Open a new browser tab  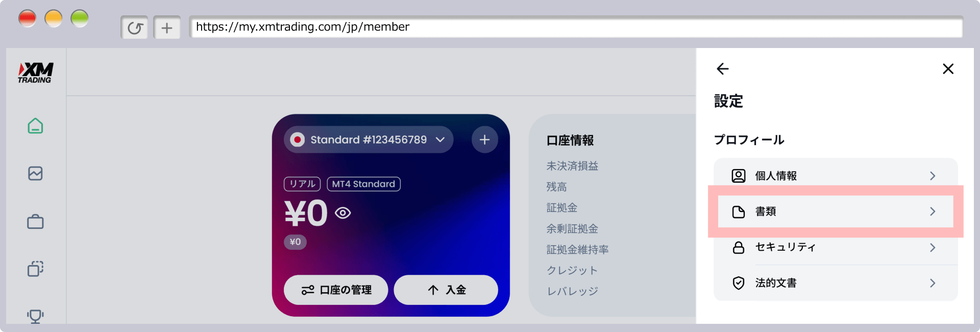(167, 28)
